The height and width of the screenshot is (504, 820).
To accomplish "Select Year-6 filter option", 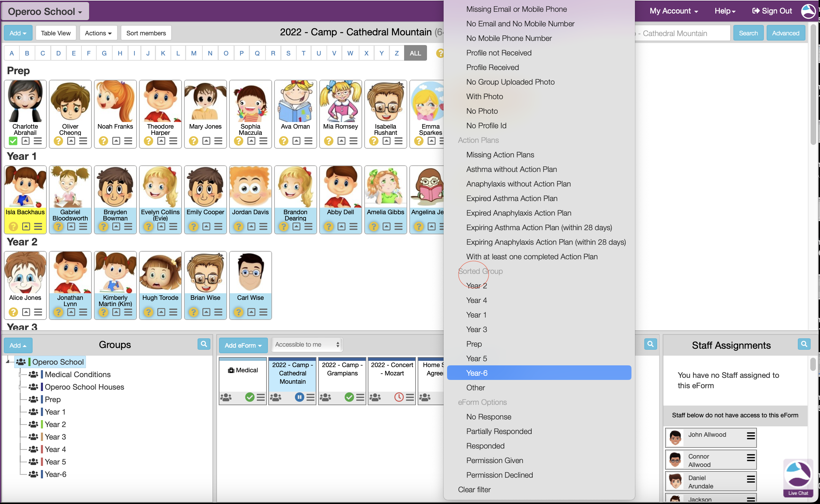I will click(x=477, y=373).
